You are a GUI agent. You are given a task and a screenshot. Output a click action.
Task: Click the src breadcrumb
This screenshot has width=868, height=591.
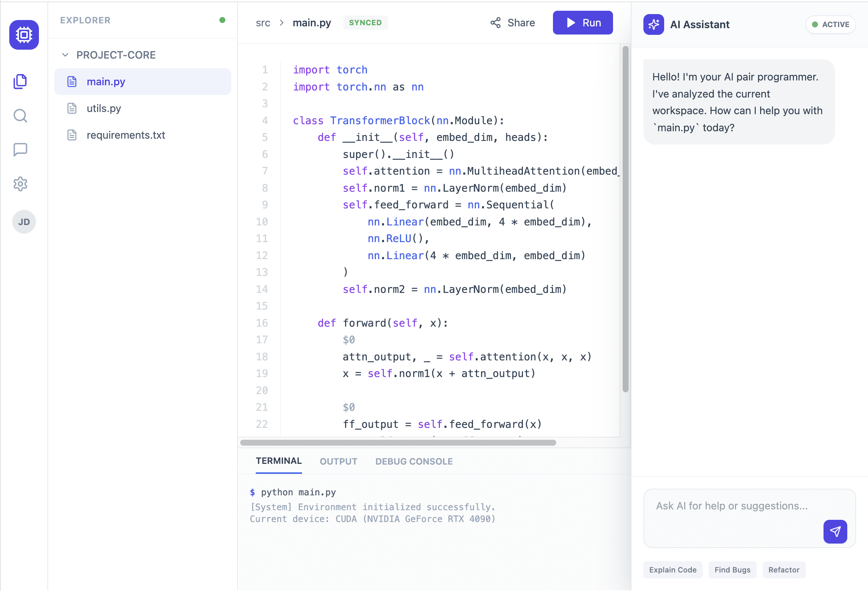262,23
